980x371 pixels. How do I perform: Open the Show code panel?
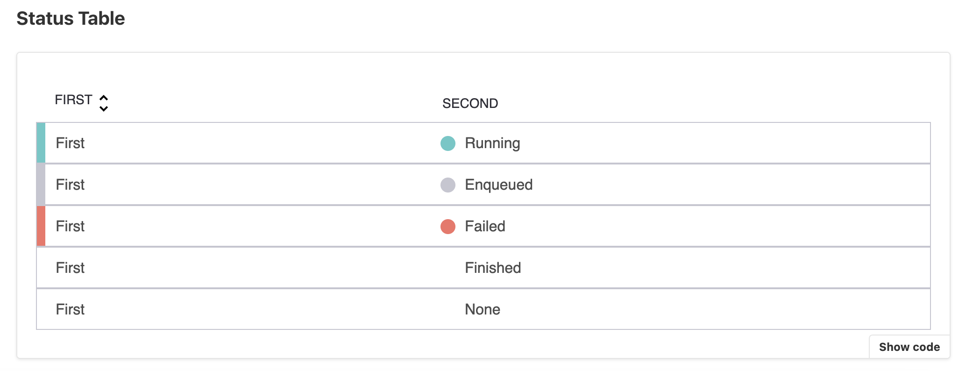tap(909, 347)
